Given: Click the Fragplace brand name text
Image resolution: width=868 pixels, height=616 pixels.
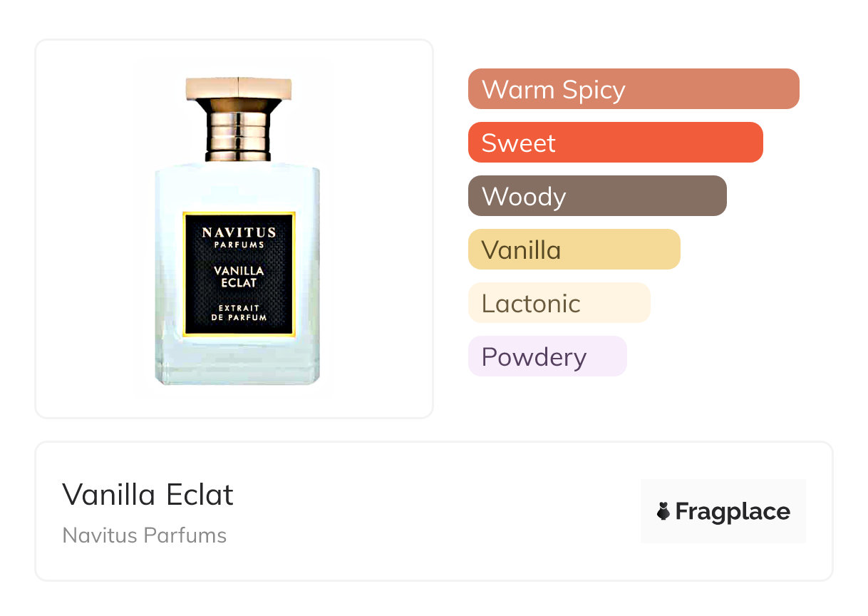Looking at the screenshot, I should click(x=733, y=511).
